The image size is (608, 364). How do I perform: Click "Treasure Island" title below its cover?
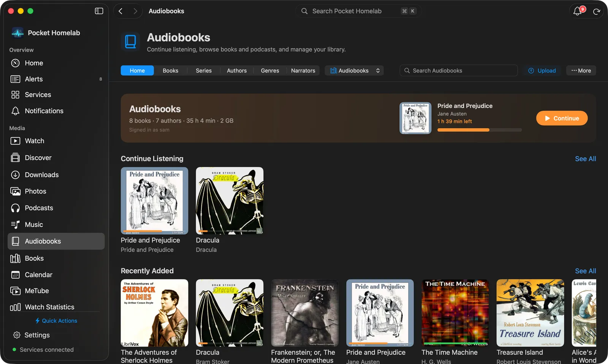pos(520,352)
